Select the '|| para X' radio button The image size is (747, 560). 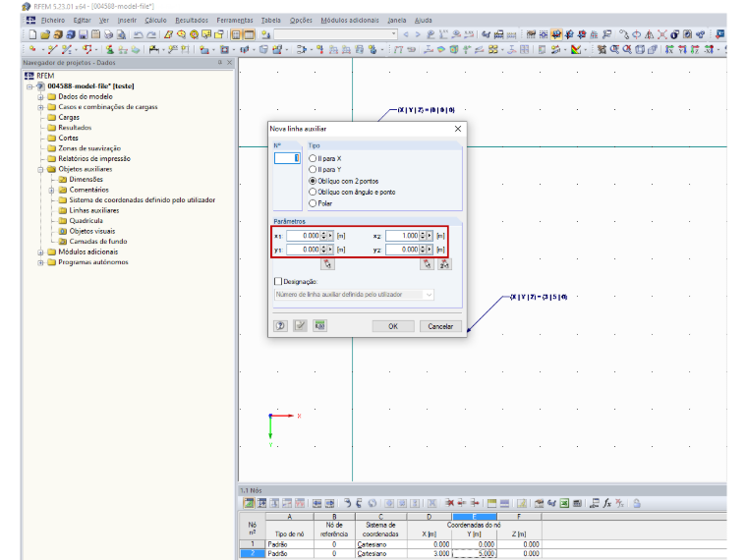(x=313, y=158)
